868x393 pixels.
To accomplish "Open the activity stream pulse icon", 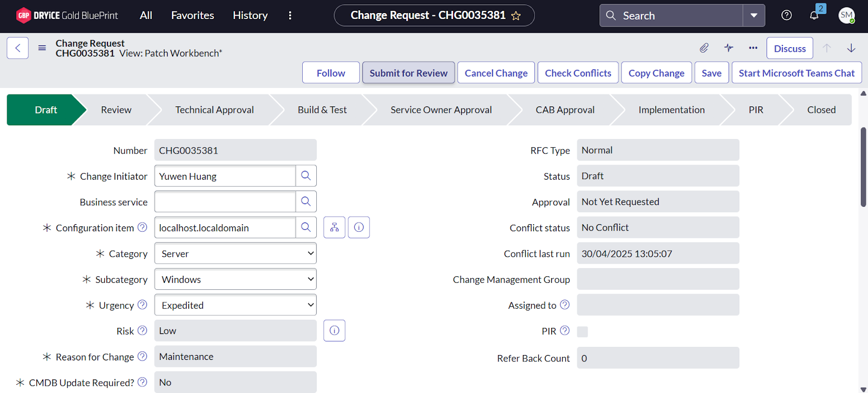I will pyautogui.click(x=729, y=48).
